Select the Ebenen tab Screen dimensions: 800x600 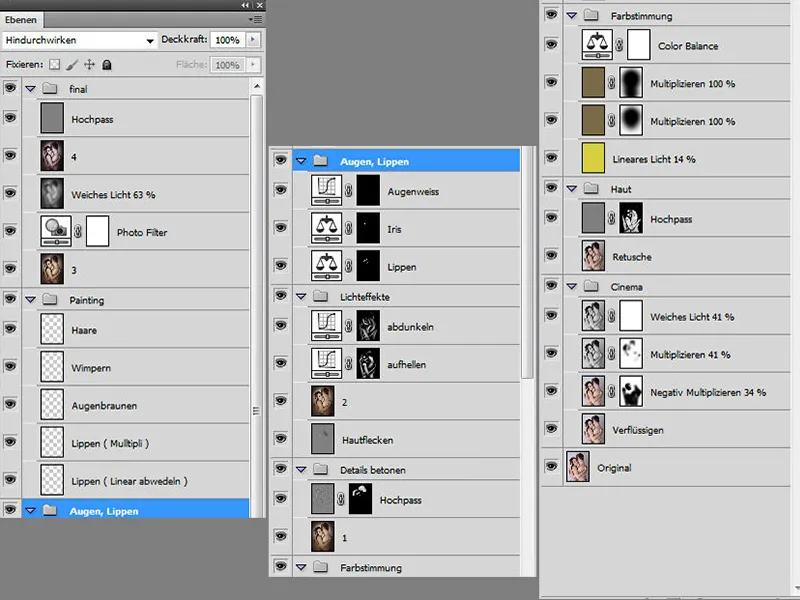(x=21, y=20)
